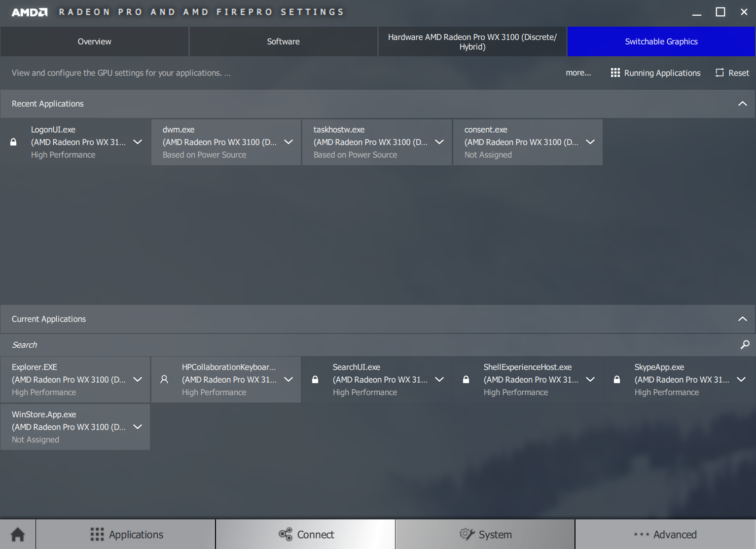
Task: Open the SearchUI.exe graphics mode dropdown
Action: [439, 380]
